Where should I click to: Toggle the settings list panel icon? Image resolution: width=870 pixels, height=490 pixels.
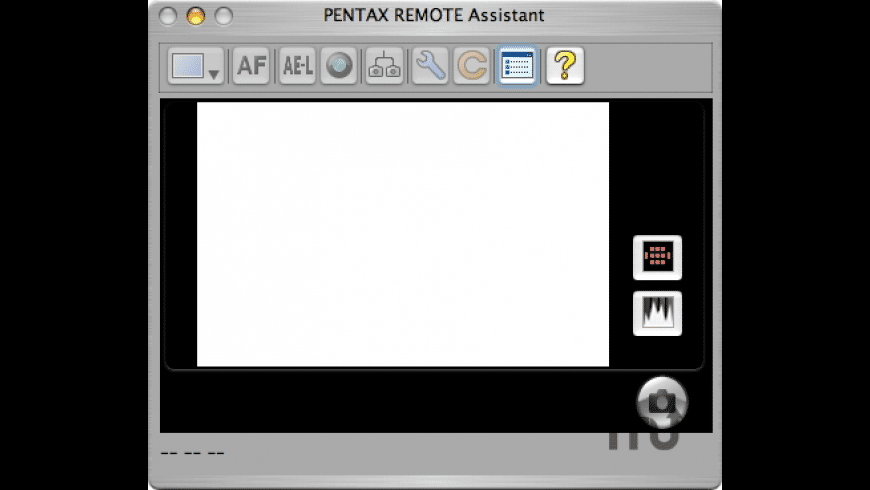click(x=517, y=65)
